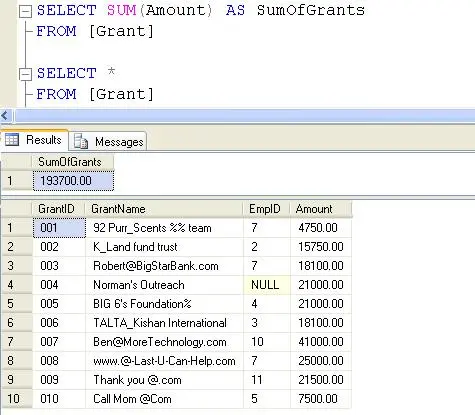
Task: Select the TALTA_Kishan International cell
Action: point(164,323)
